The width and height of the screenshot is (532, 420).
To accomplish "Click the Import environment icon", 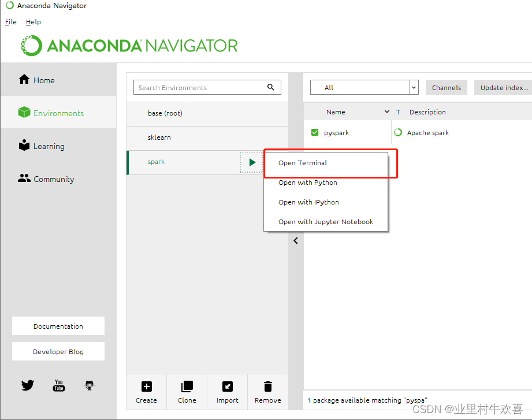I will (228, 386).
